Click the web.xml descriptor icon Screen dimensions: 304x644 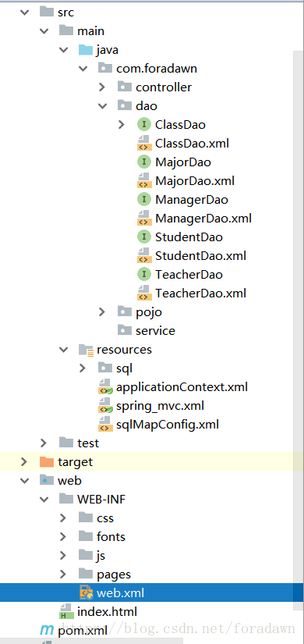(87, 593)
